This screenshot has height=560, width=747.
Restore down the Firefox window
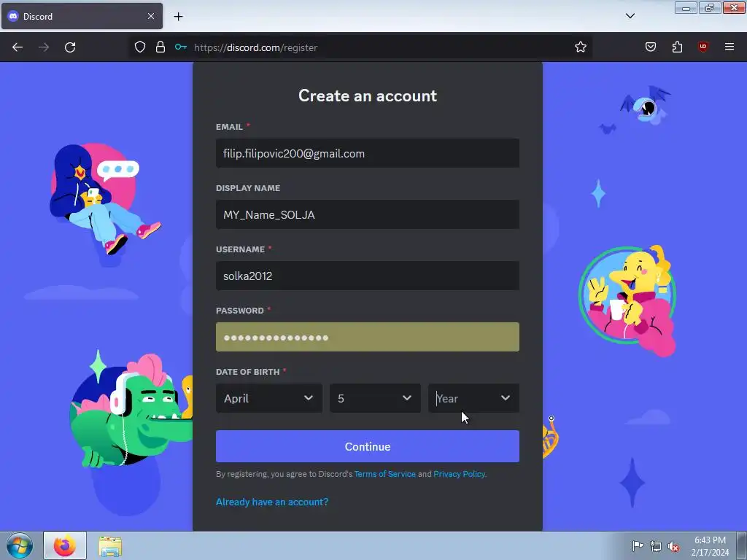point(709,7)
